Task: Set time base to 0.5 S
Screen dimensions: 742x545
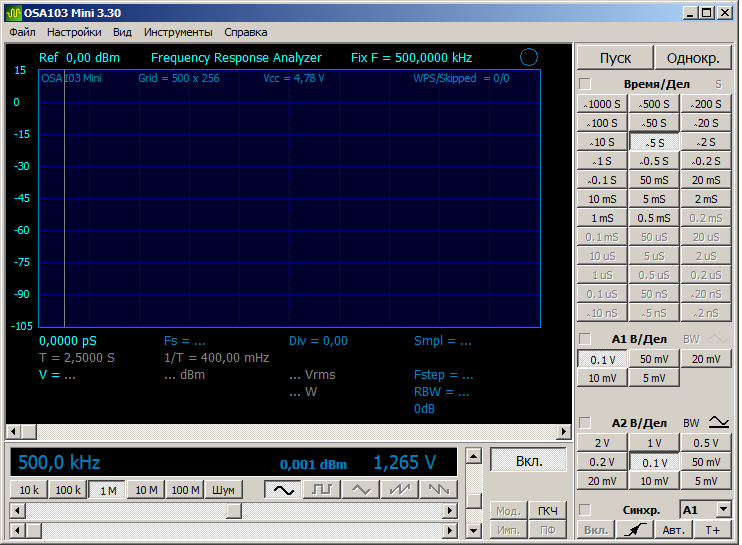Action: pos(654,161)
